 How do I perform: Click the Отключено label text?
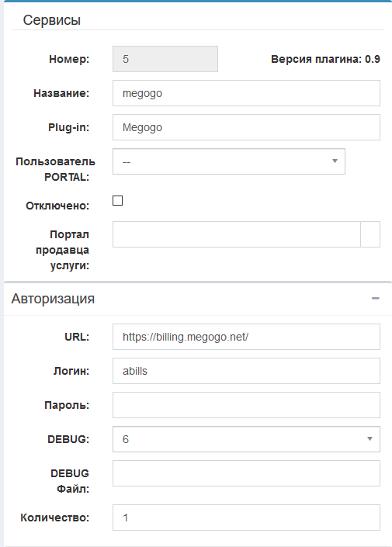(57, 206)
